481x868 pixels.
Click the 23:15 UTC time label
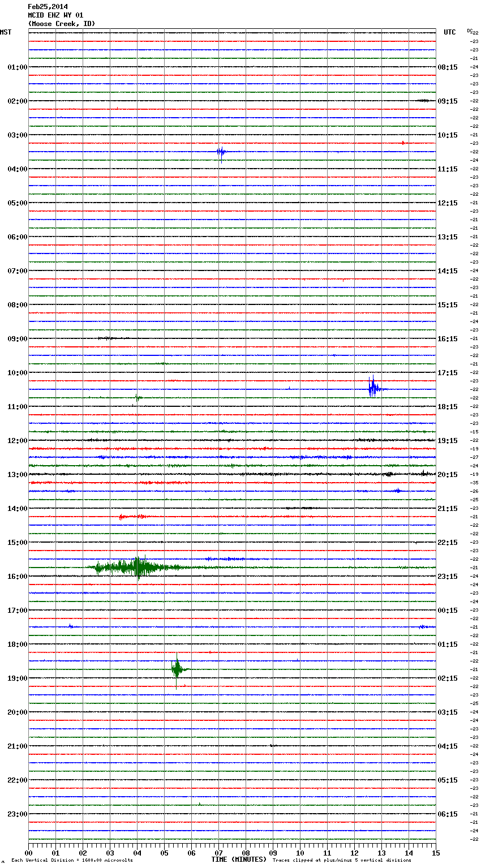point(448,577)
